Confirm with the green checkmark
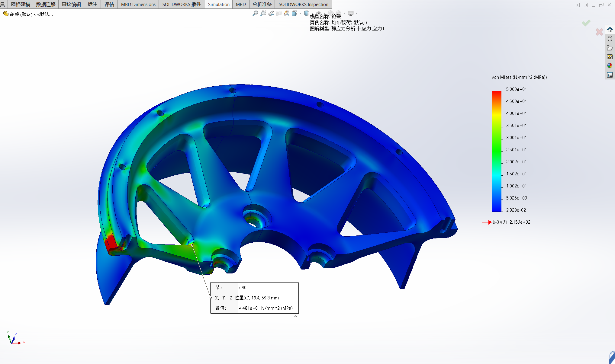The height and width of the screenshot is (364, 615). 586,23
